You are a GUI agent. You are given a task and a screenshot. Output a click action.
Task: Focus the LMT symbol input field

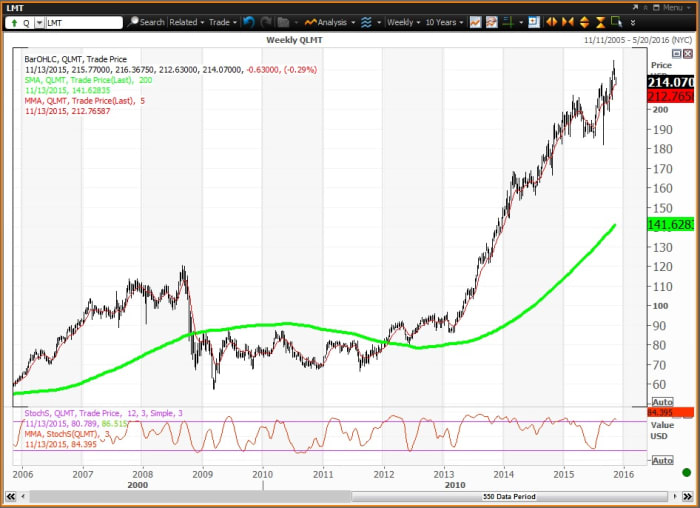tap(83, 23)
